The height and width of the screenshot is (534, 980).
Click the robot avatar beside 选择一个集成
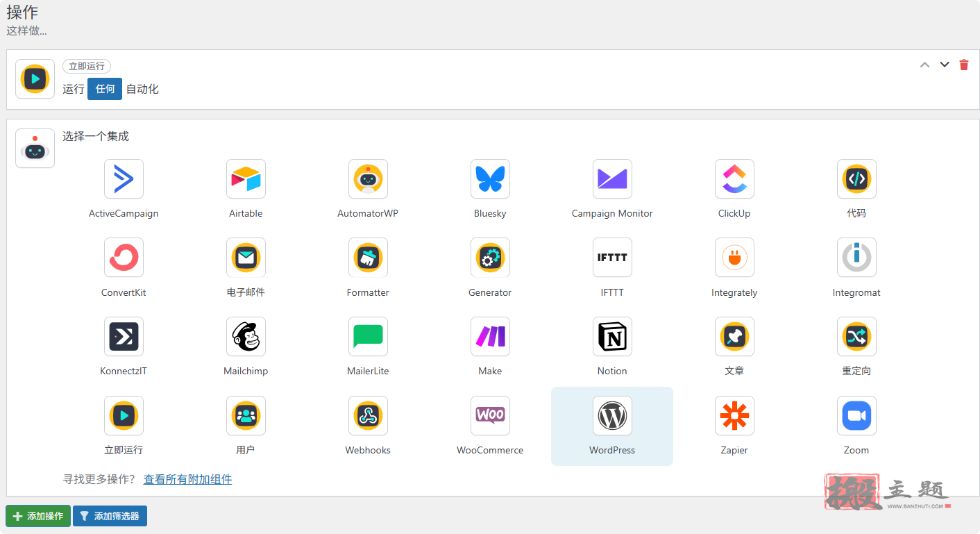(x=35, y=148)
